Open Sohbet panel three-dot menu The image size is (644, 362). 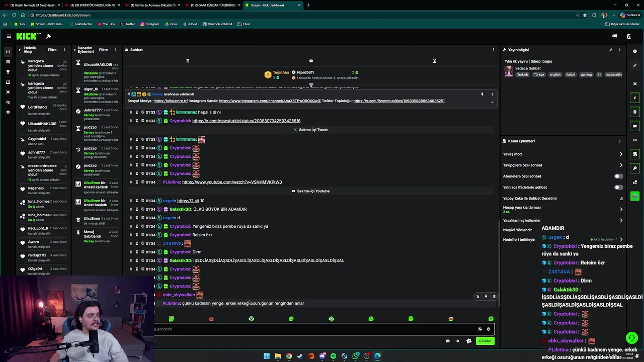click(494, 50)
